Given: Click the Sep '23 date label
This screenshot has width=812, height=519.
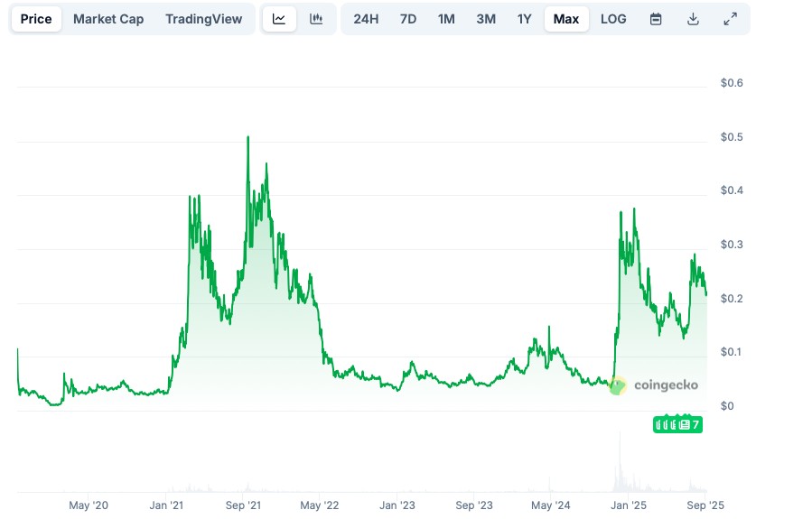Looking at the screenshot, I should (474, 505).
